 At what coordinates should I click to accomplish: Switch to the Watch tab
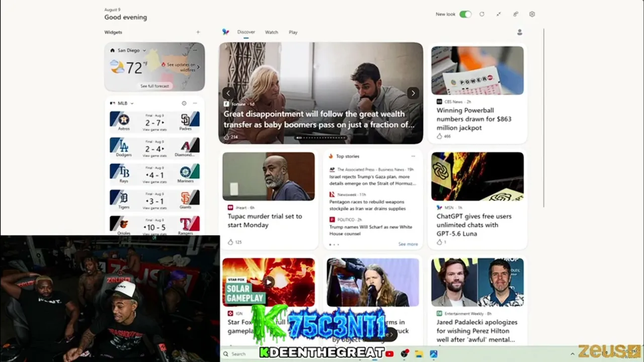(272, 32)
